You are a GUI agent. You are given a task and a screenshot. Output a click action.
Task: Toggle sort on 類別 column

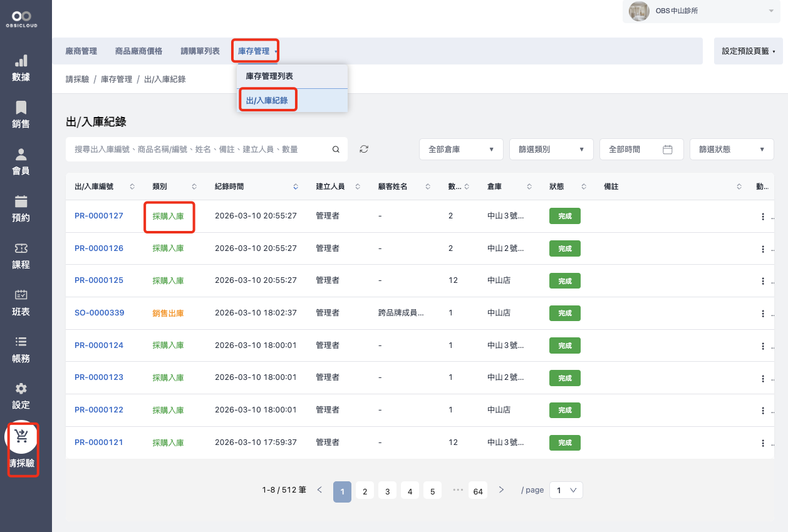[194, 187]
